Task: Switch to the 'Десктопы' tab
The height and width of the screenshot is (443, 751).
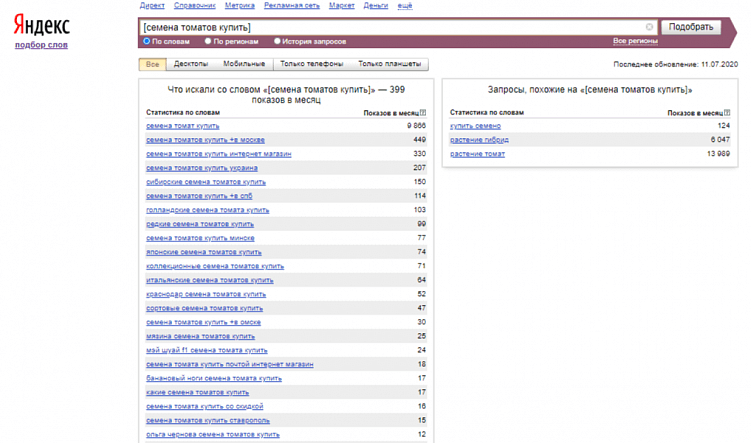Action: pyautogui.click(x=191, y=64)
